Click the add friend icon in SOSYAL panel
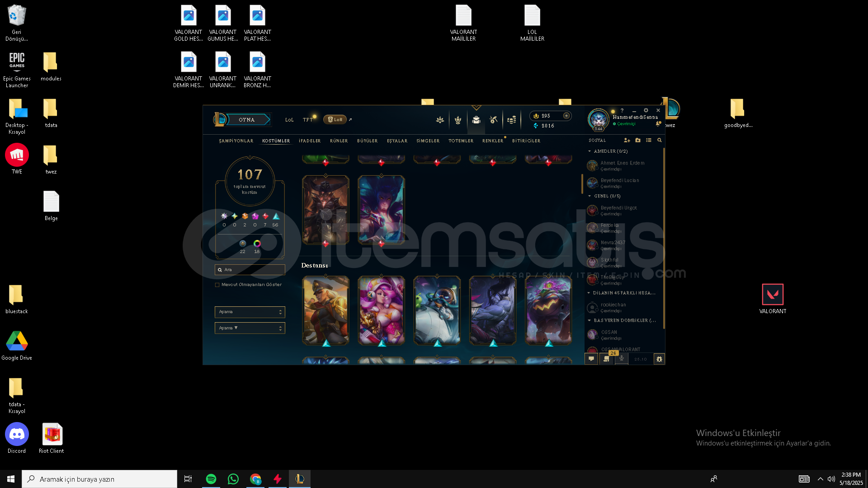Viewport: 868px width, 488px height. point(627,141)
